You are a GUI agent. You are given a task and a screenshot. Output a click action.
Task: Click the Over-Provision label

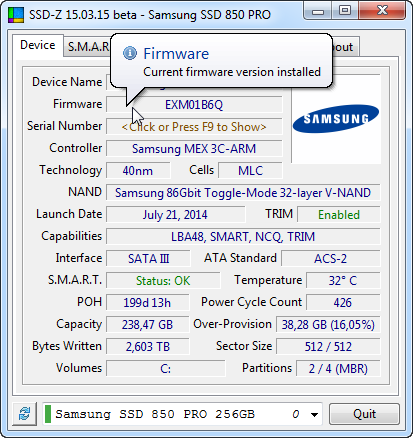coord(233,324)
